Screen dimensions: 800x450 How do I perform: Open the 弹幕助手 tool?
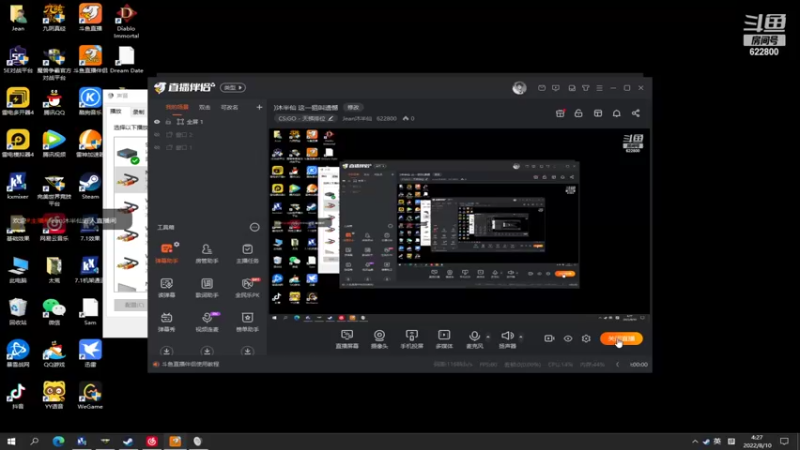coord(166,253)
